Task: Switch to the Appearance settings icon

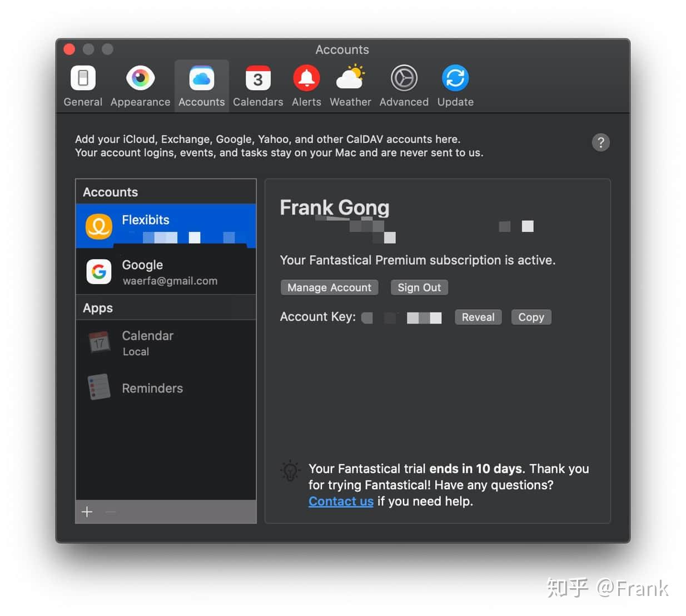Action: 140,85
